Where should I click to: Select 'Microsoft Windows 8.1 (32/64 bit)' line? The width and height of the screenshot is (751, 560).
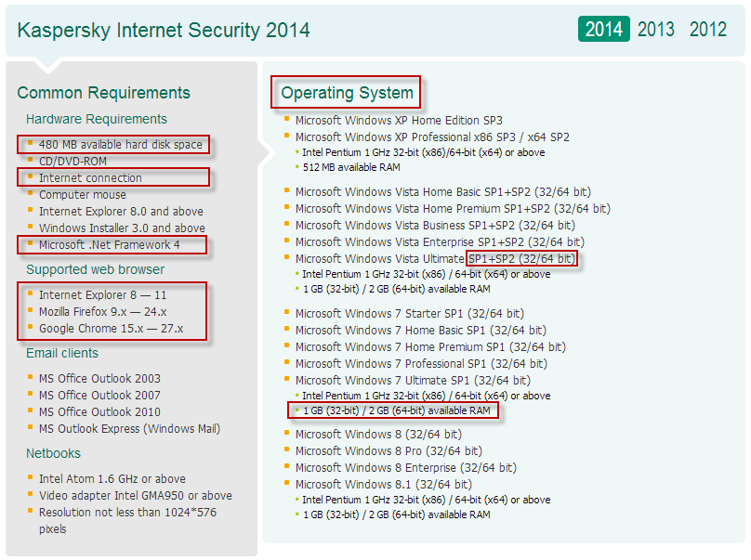[384, 485]
